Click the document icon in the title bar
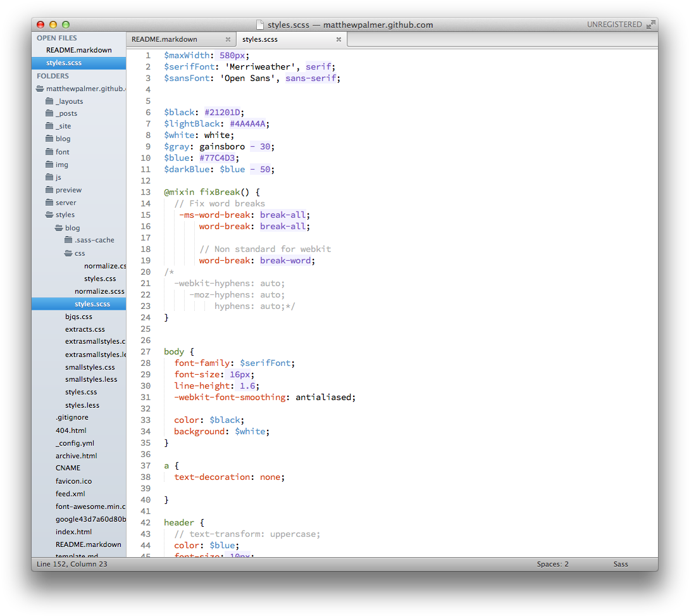689x616 pixels. point(259,25)
